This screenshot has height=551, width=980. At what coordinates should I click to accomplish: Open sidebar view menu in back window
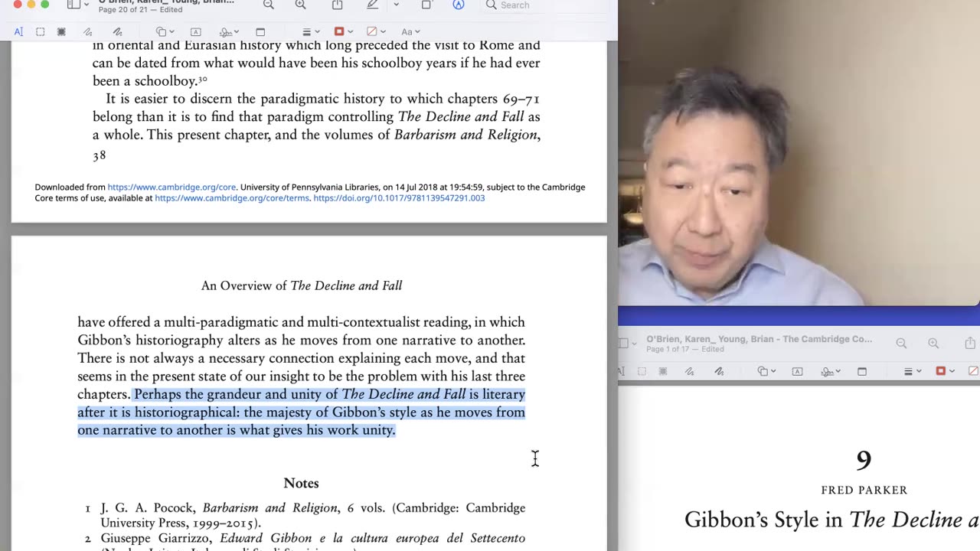click(x=626, y=344)
